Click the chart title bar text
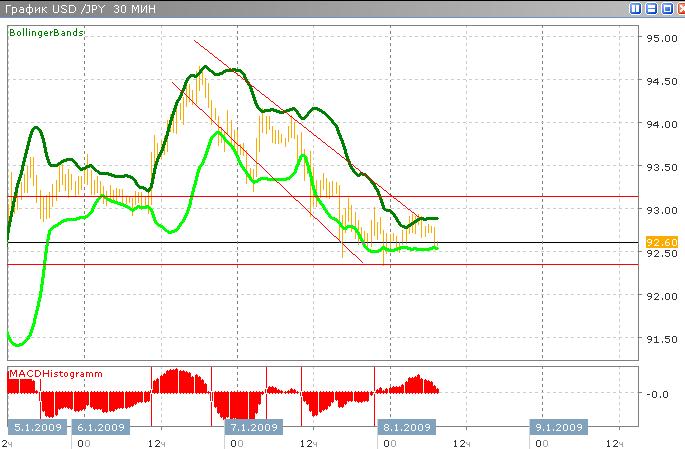Screen dimensions: 685x449 click(x=70, y=9)
